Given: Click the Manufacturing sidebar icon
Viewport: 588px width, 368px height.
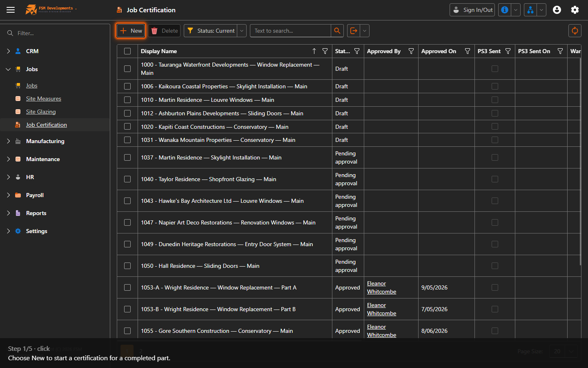Looking at the screenshot, I should [18, 141].
